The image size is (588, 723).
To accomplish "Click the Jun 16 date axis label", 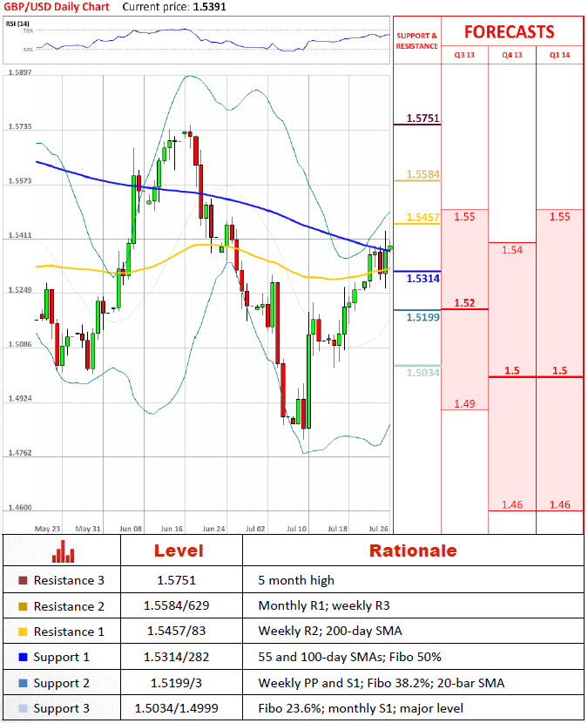I will (172, 529).
